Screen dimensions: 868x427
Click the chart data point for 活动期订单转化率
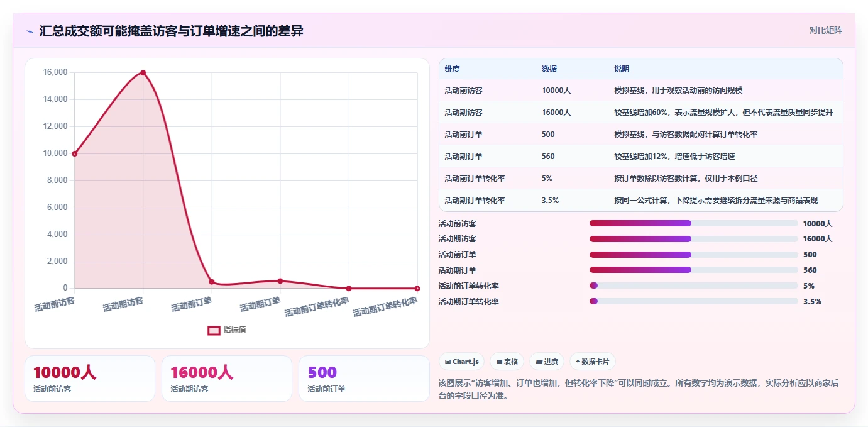pyautogui.click(x=417, y=288)
